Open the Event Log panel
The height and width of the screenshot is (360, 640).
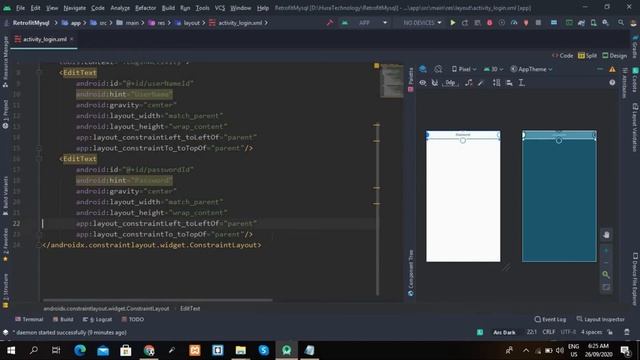click(550, 320)
